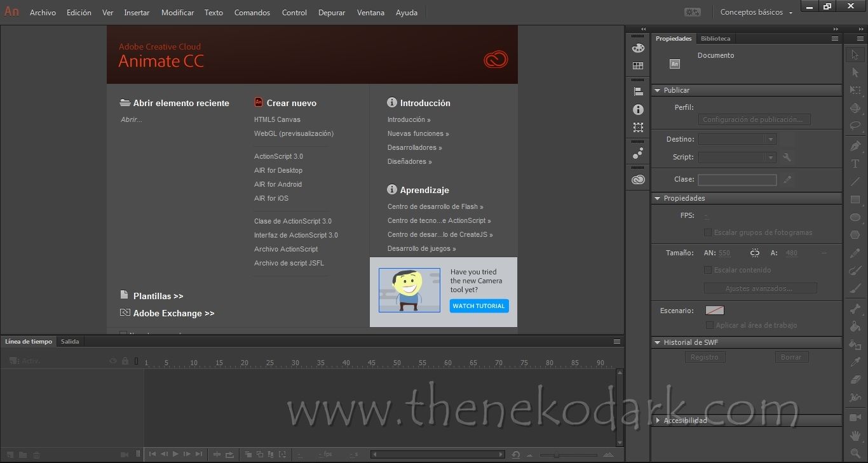
Task: Toggle timeline lock layers padlock icon
Action: [x=125, y=361]
